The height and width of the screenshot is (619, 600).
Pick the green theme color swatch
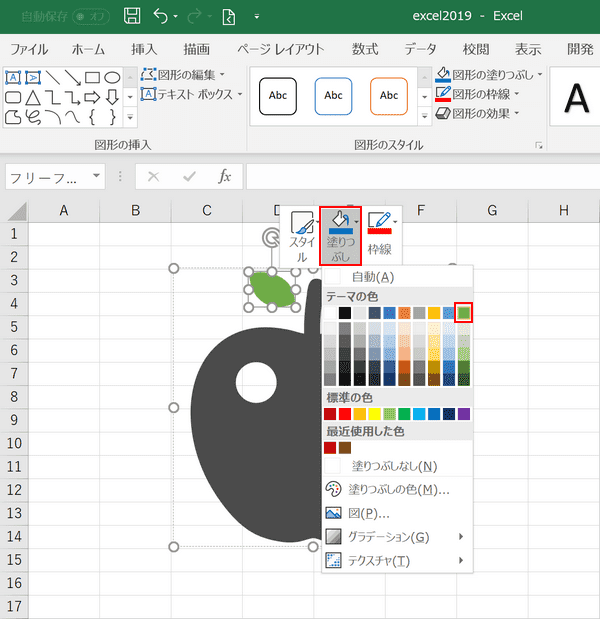click(463, 313)
